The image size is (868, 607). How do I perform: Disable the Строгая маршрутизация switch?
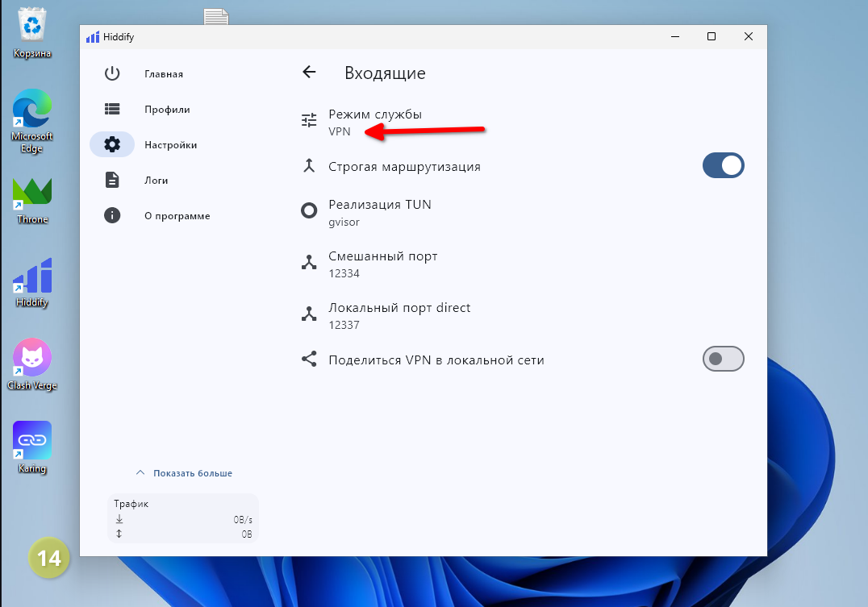723,165
